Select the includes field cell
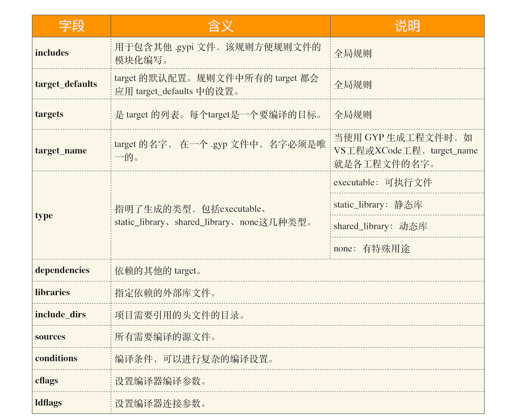 click(x=52, y=53)
